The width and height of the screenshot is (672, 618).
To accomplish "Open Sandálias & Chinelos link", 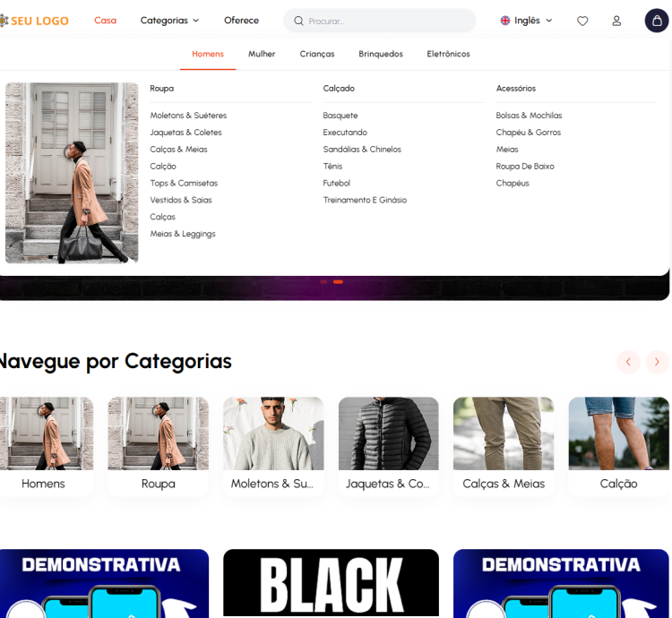I will pyautogui.click(x=362, y=150).
